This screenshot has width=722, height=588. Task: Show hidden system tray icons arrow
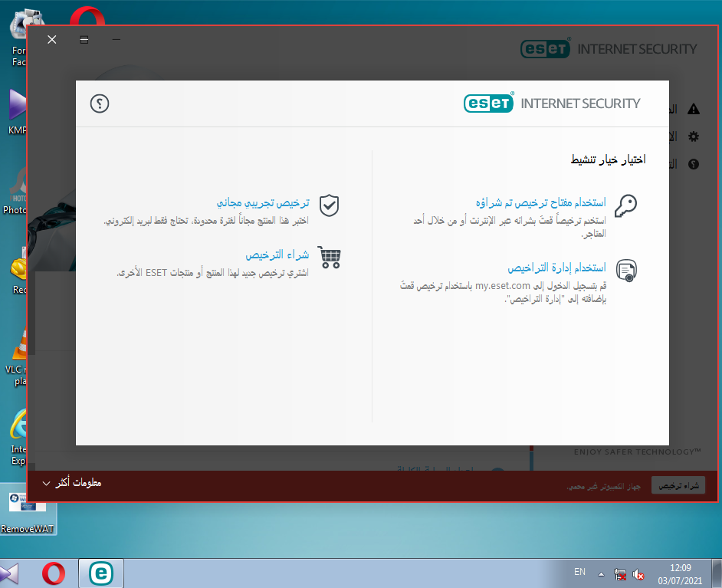(601, 574)
